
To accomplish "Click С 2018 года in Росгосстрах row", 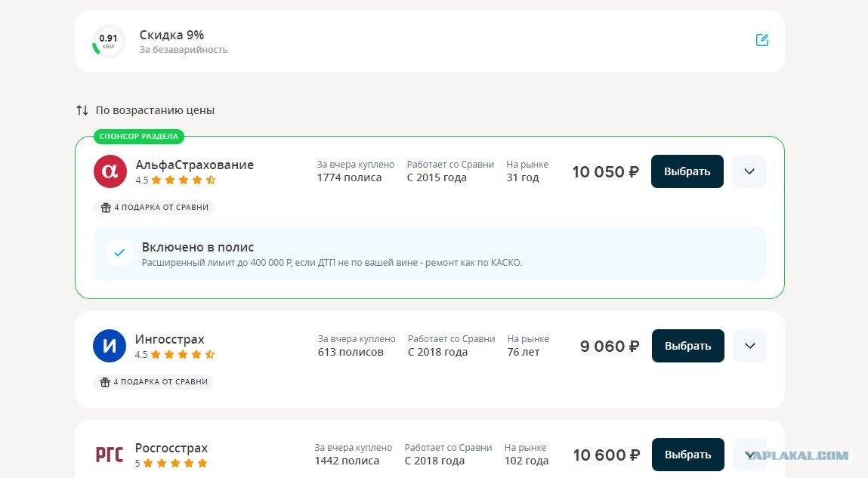I will click(434, 461).
